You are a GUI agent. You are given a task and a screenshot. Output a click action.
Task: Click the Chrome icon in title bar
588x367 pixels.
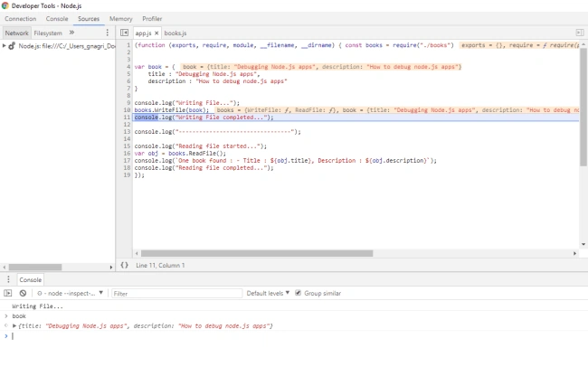5,5
